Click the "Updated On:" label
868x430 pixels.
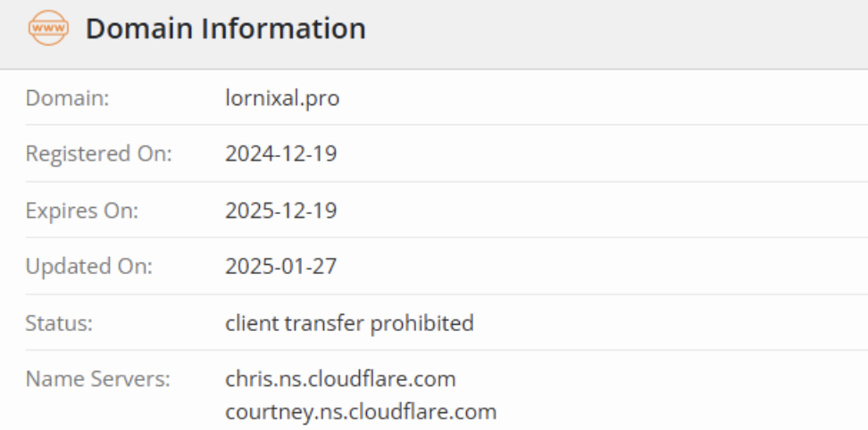[x=88, y=267]
